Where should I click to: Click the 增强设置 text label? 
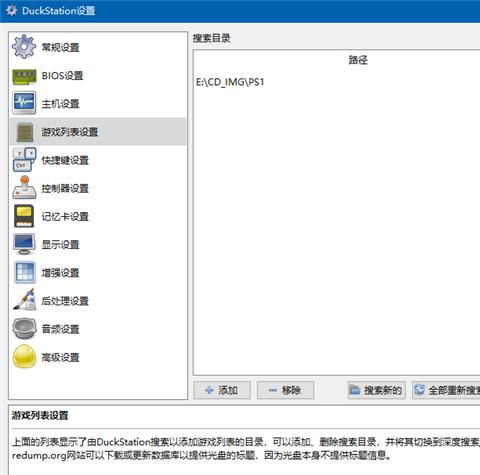tap(60, 273)
